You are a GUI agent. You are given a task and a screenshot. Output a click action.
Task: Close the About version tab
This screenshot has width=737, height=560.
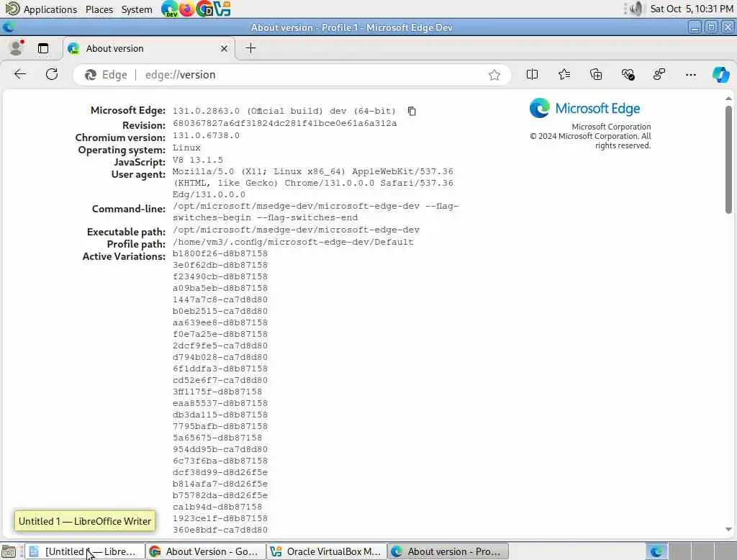click(225, 48)
